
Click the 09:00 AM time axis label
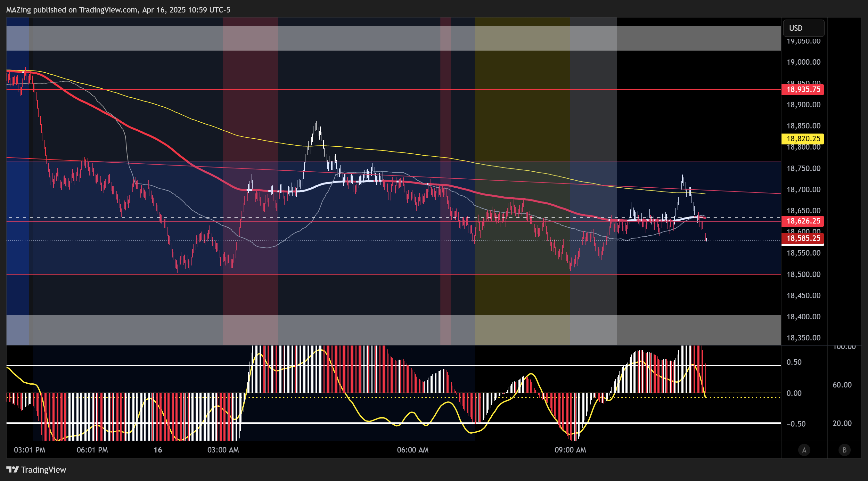570,450
